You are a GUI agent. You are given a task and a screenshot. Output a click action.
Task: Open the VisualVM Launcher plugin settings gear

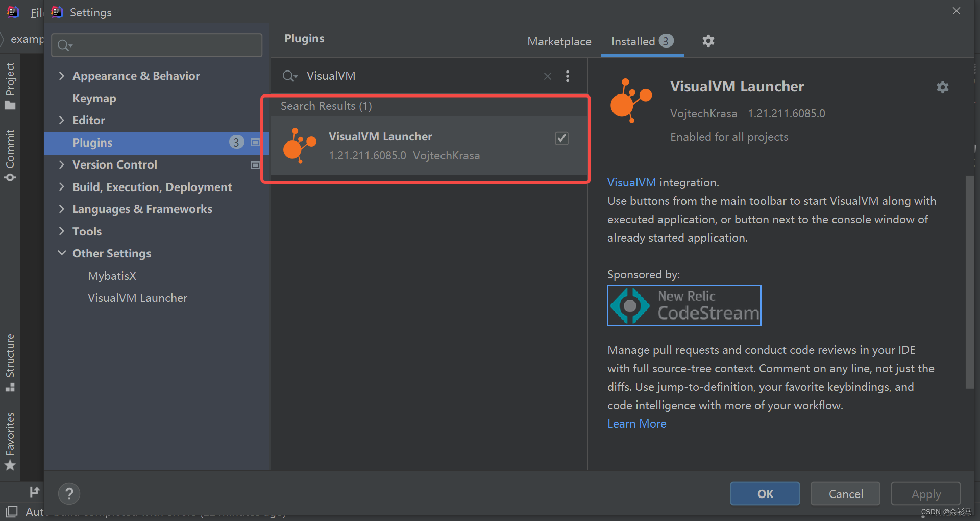pos(942,87)
